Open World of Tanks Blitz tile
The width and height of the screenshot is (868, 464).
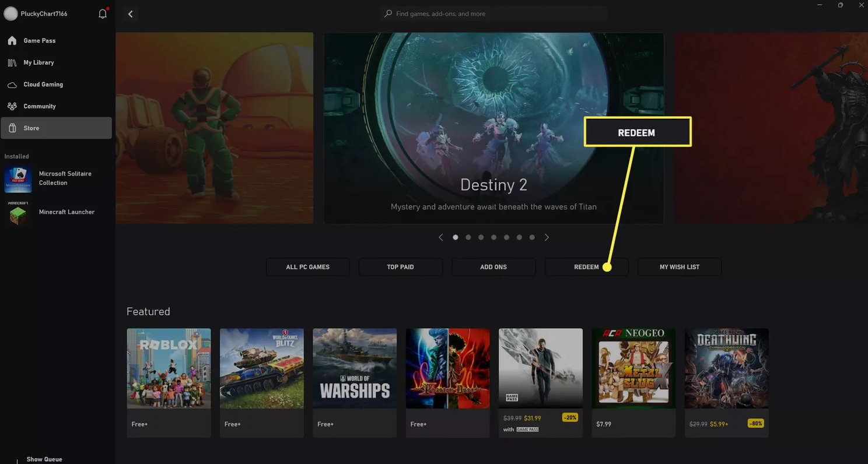pos(262,383)
